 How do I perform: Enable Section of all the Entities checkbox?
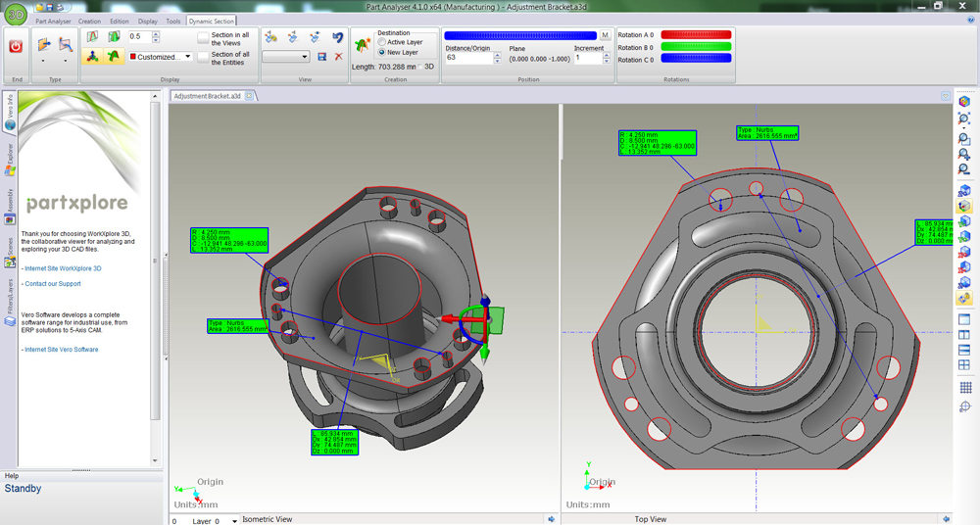pyautogui.click(x=203, y=58)
